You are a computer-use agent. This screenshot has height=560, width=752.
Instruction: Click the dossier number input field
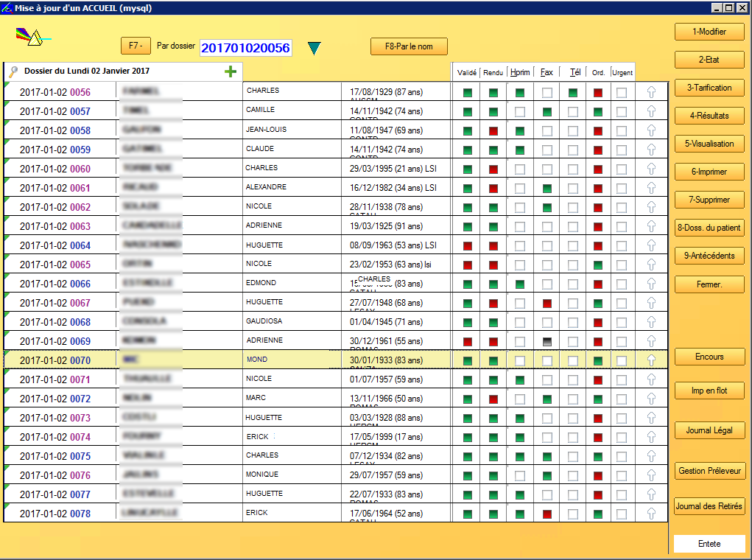(245, 48)
